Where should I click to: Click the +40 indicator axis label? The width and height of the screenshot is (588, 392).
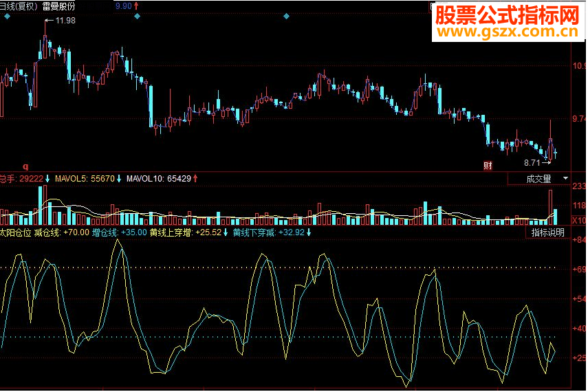point(579,328)
